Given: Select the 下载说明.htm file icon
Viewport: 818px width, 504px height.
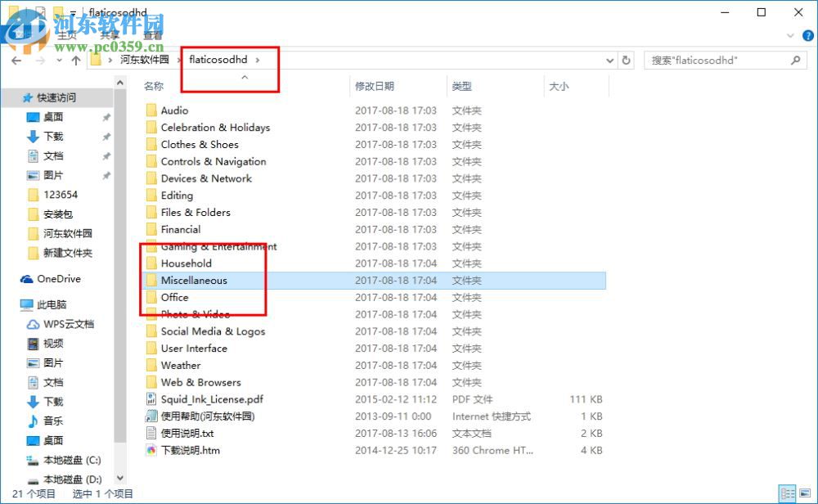Looking at the screenshot, I should pos(151,450).
